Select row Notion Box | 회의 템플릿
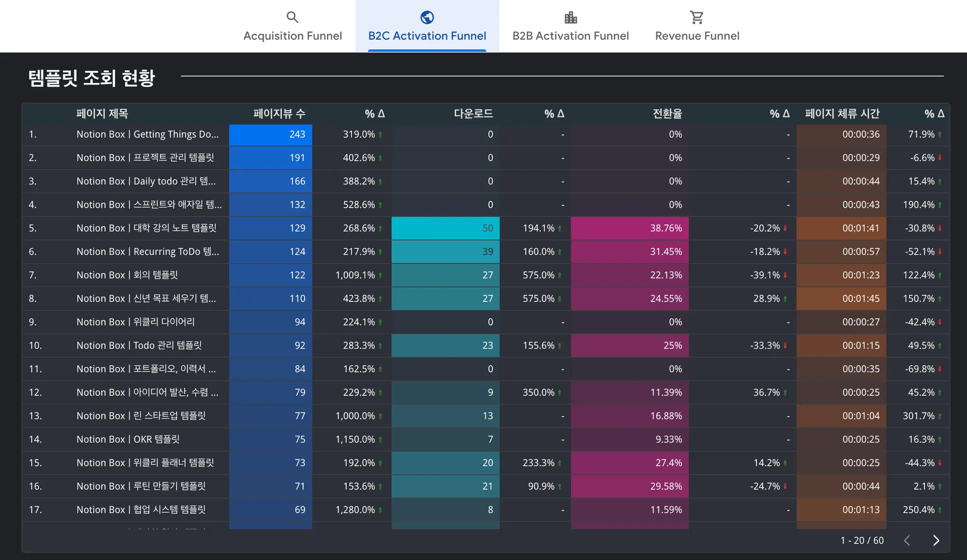Viewport: 967px width, 560px height. (127, 275)
